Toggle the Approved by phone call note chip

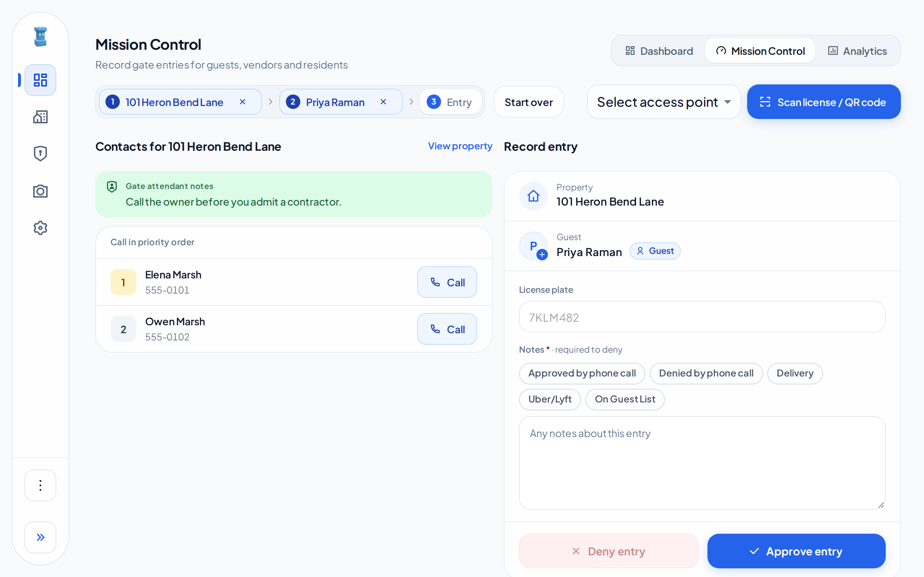point(582,373)
